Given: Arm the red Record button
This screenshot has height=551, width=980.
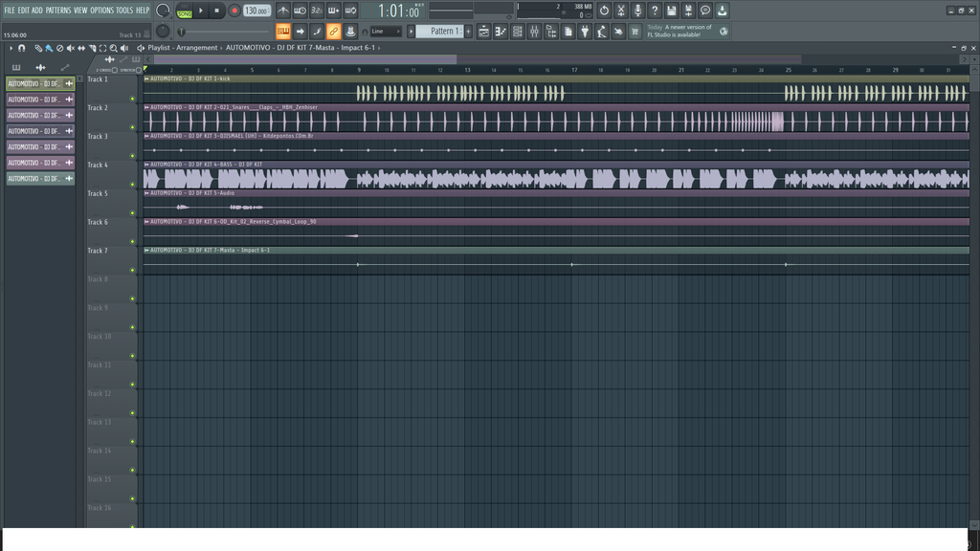Looking at the screenshot, I should pos(234,11).
